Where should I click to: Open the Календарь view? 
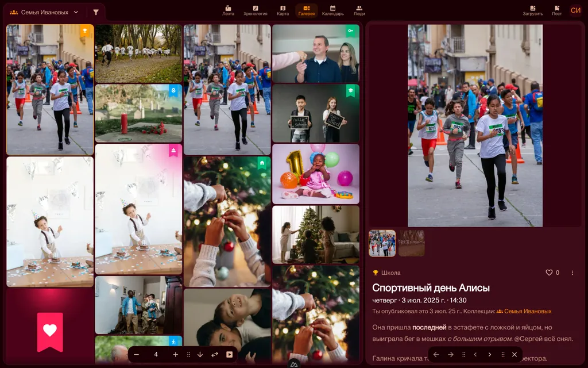pos(332,10)
